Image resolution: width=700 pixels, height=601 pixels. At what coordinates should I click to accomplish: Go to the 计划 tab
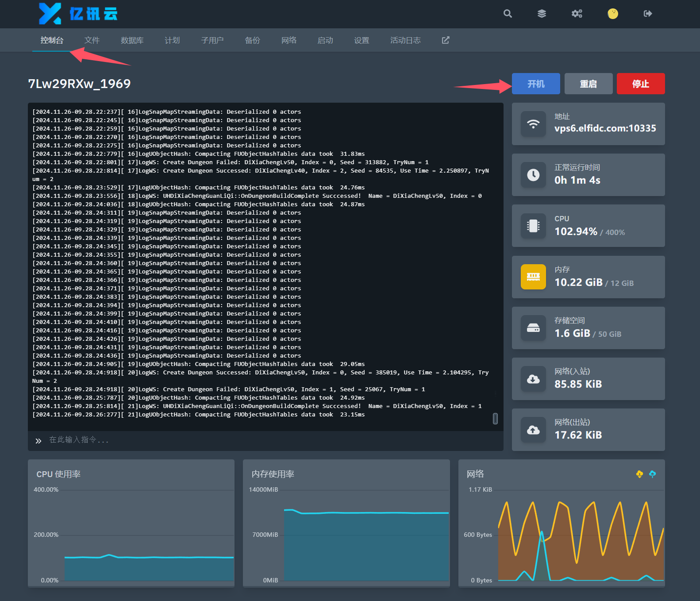click(x=172, y=40)
